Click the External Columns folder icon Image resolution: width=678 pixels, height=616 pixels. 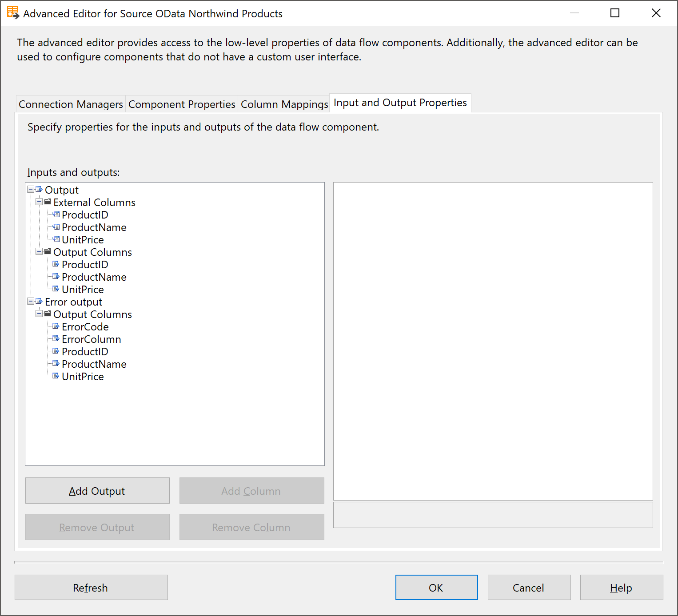pos(48,202)
